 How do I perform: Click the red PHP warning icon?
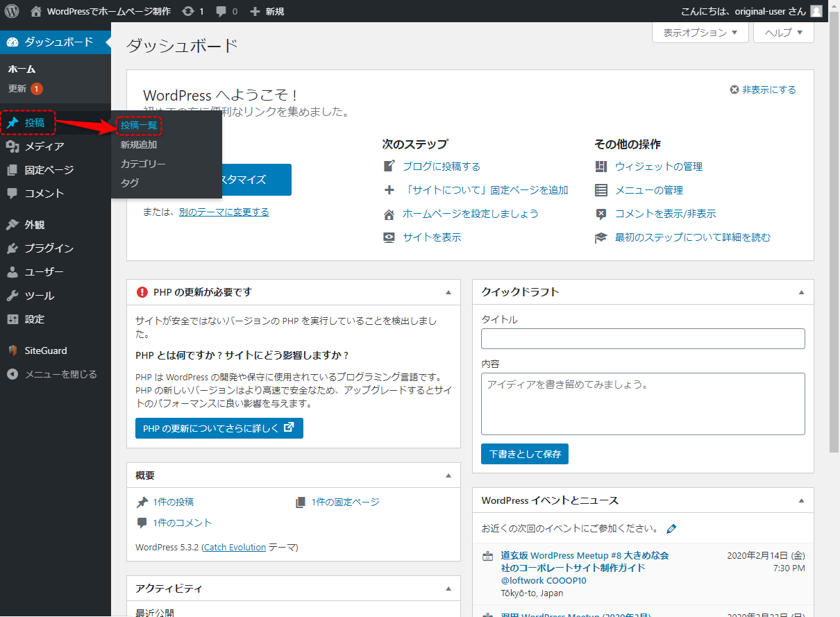click(x=142, y=292)
